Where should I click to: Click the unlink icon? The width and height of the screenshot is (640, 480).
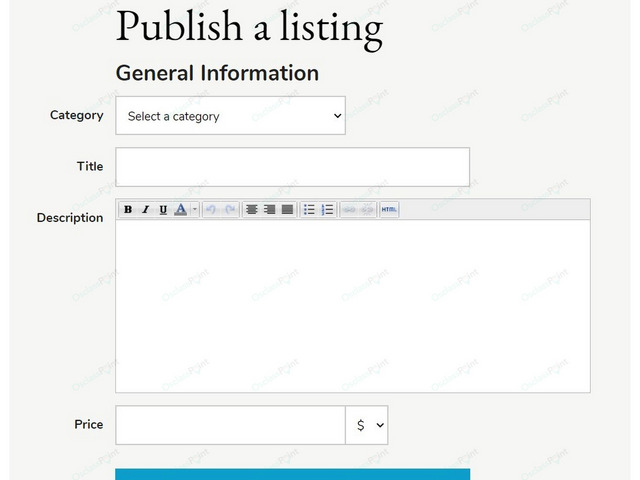[367, 210]
